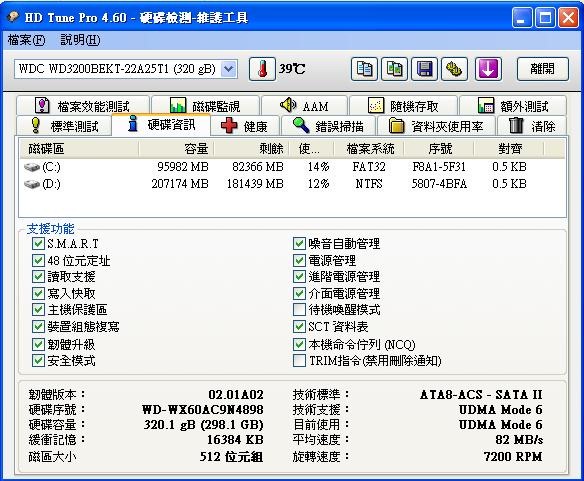Open the 資料夾使用率 tab

point(436,126)
